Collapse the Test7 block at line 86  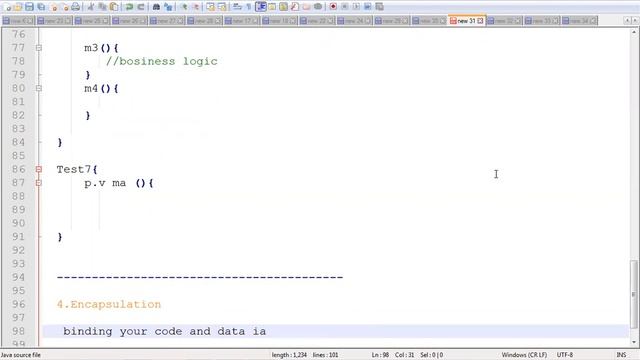point(39,169)
